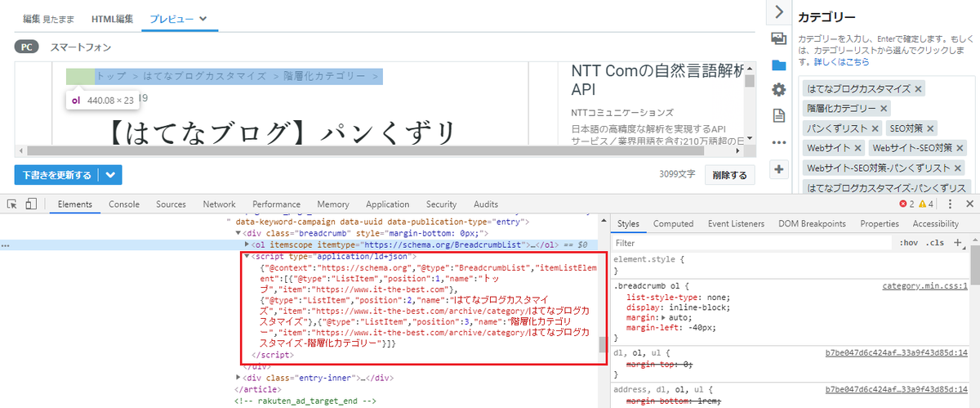The height and width of the screenshot is (408, 980).
Task: Open the category folder panel icon
Action: click(x=779, y=65)
